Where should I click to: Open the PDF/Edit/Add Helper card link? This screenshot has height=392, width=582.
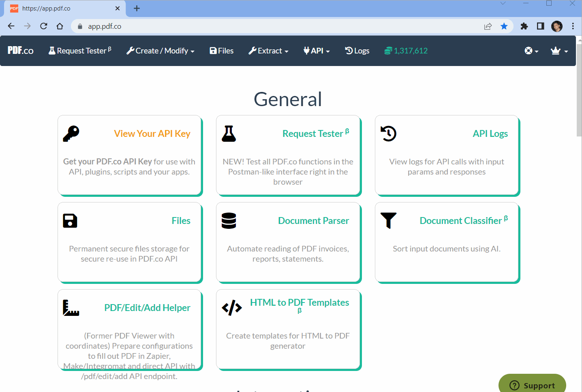147,308
